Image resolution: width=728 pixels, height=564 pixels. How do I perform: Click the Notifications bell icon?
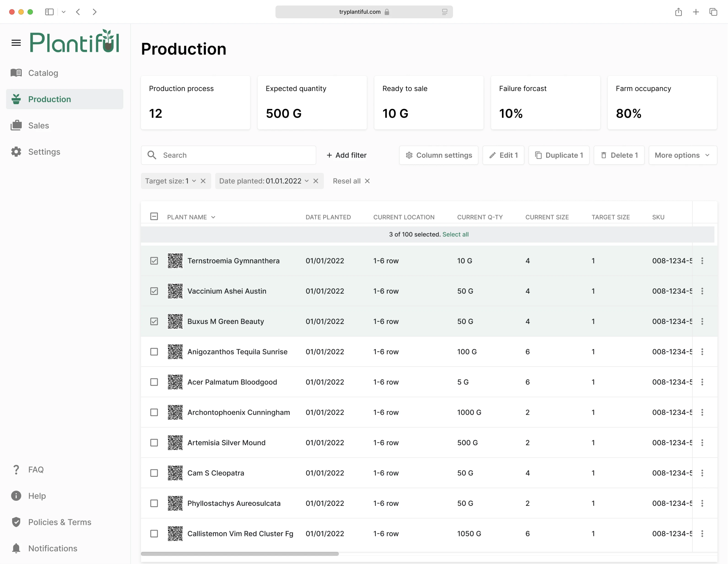16,548
